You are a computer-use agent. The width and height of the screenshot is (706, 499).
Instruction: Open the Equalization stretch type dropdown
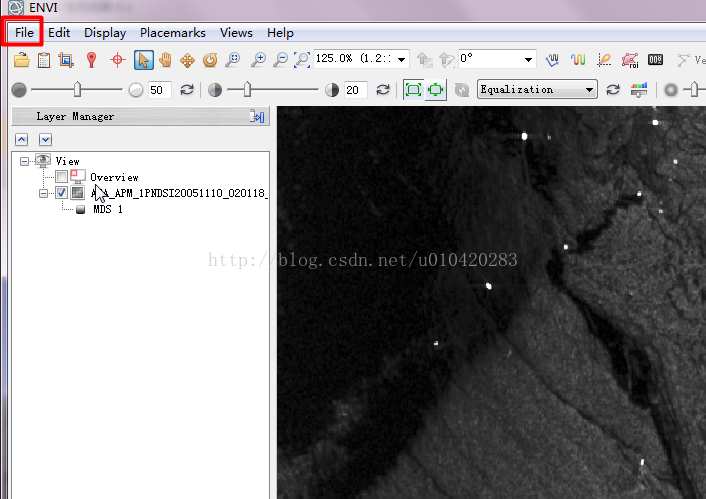[x=537, y=89]
